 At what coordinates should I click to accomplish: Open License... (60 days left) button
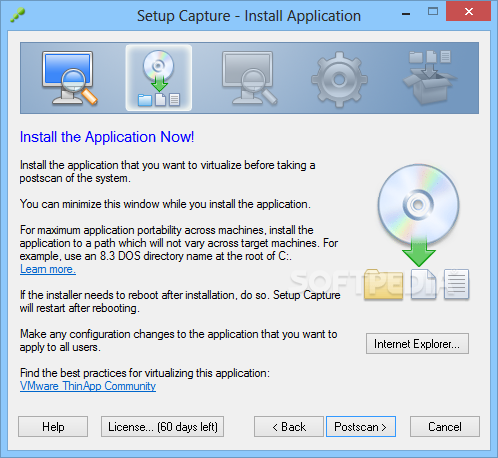[163, 427]
